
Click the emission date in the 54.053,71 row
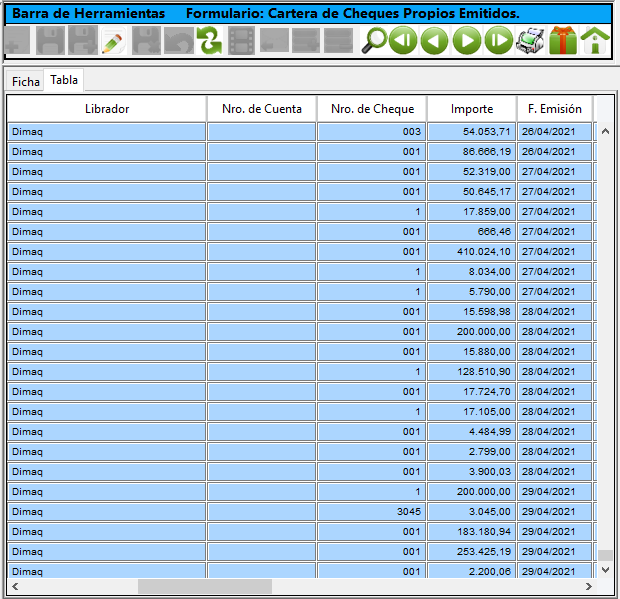pyautogui.click(x=548, y=132)
